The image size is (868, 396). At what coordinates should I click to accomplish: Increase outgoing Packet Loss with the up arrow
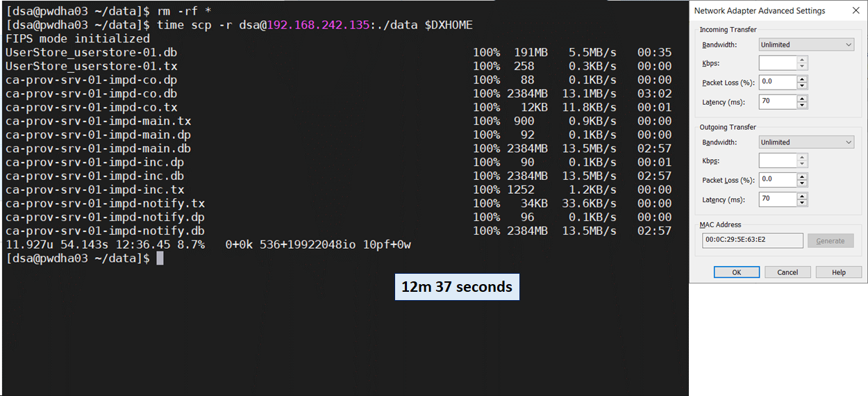802,176
